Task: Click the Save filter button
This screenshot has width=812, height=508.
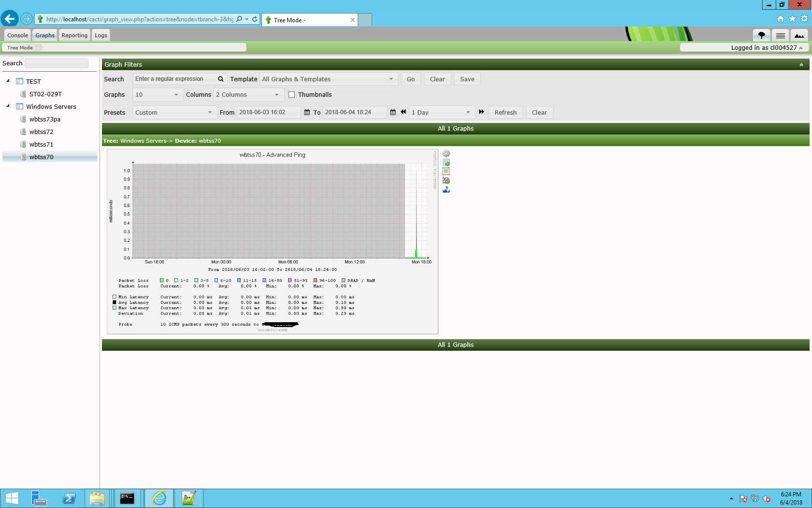Action: coord(467,79)
